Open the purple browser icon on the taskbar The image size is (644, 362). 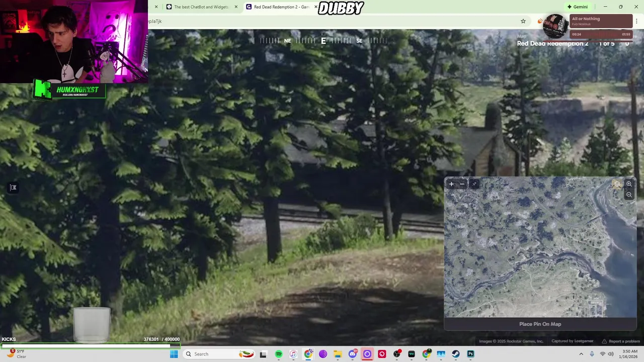(x=323, y=354)
